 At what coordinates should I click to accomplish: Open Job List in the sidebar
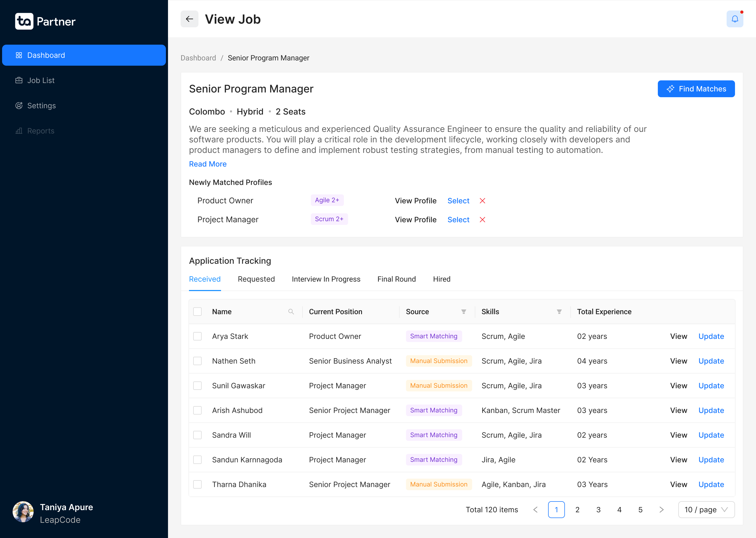[41, 80]
